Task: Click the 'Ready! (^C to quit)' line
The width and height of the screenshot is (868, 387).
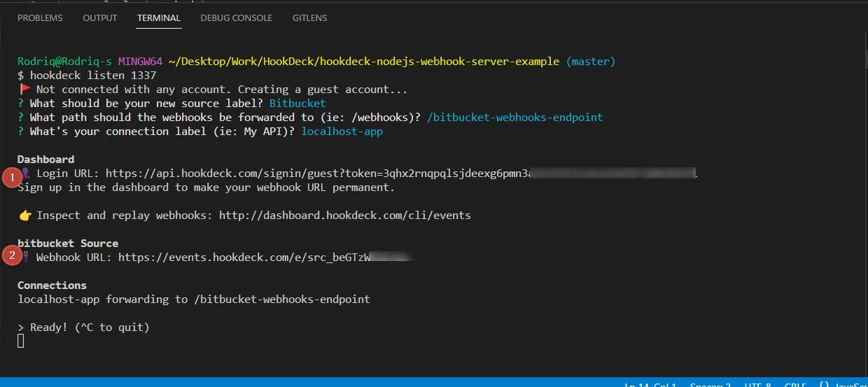Action: [x=83, y=328]
